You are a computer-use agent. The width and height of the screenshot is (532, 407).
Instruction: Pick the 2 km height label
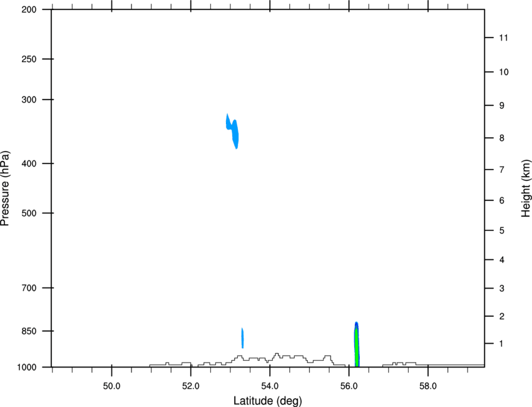point(502,316)
